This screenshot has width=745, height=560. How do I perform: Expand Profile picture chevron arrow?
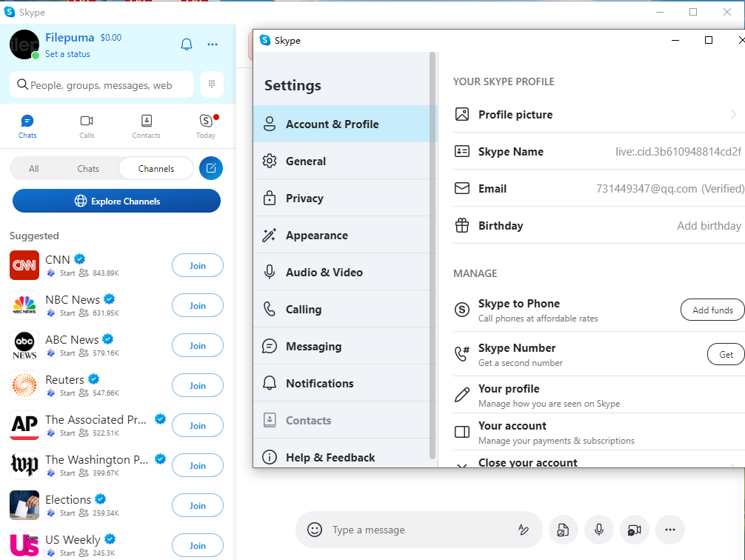[733, 114]
